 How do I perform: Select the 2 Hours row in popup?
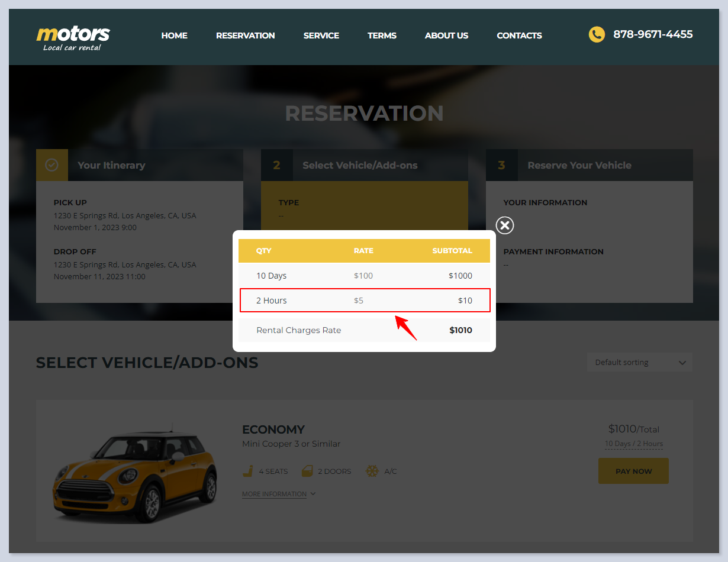point(364,301)
